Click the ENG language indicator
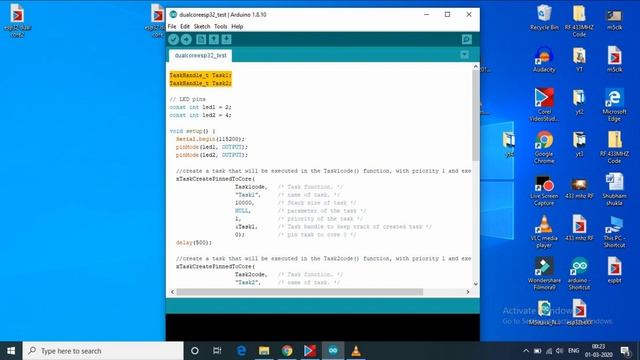 (x=573, y=351)
